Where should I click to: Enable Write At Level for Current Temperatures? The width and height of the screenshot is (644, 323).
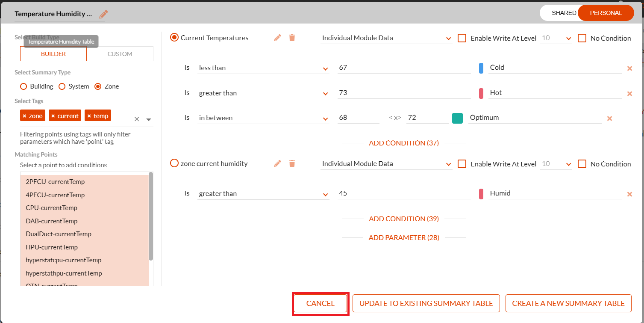462,38
